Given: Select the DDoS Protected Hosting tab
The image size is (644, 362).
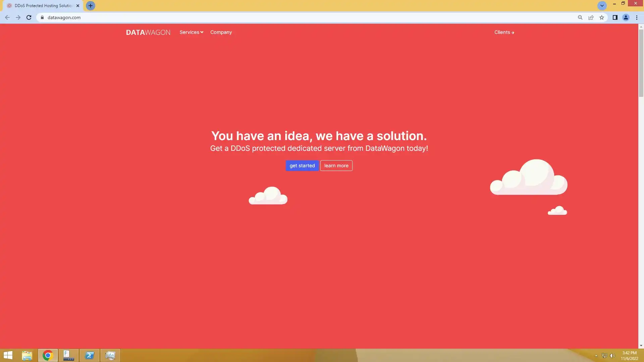Looking at the screenshot, I should 43,6.
